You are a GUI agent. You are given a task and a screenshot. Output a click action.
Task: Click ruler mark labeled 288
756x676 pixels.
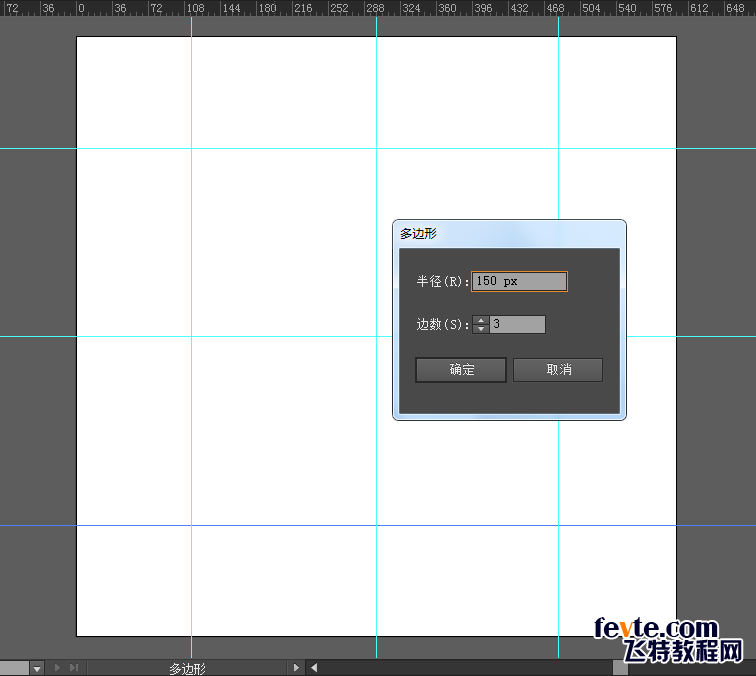coord(375,8)
